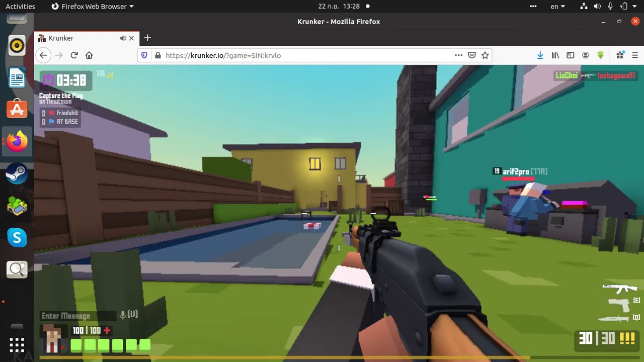
Task: Open the Library bookmarks icon
Action: pos(555,55)
